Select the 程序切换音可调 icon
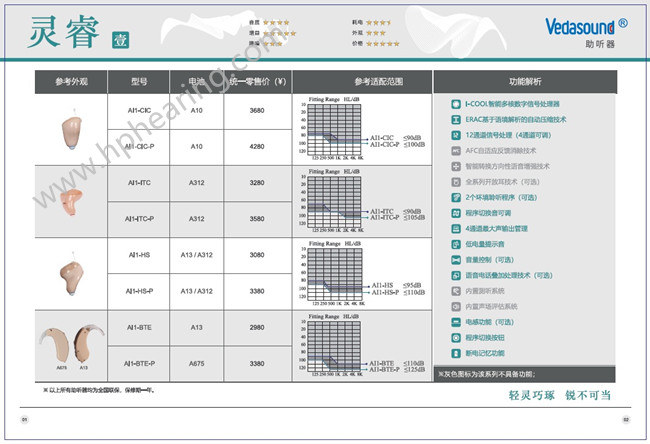Image resolution: width=650 pixels, height=444 pixels. point(456,213)
